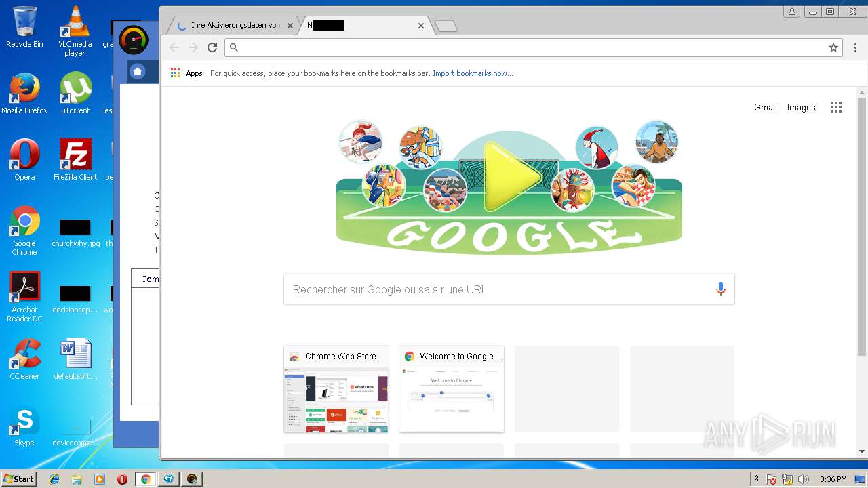
Task: Click the home icon in background window
Action: pyautogui.click(x=138, y=71)
